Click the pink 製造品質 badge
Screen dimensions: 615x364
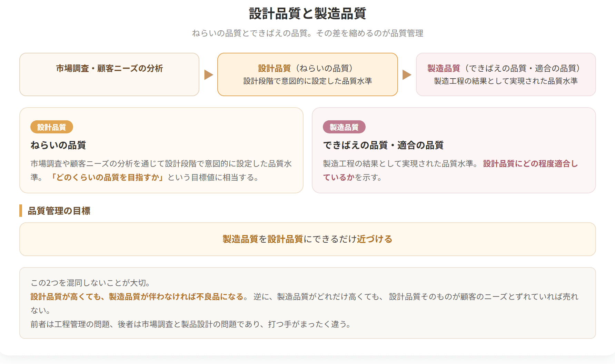click(344, 127)
